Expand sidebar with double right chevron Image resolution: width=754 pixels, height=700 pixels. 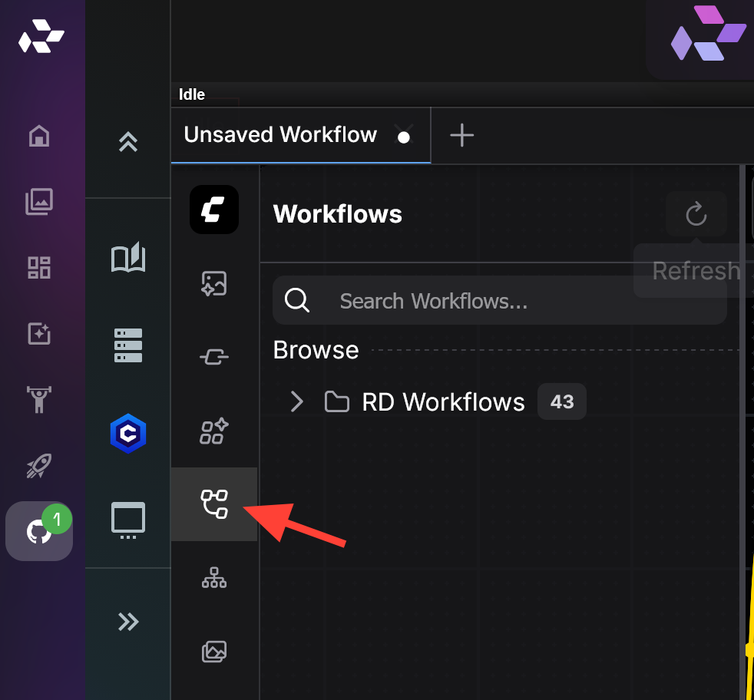tap(127, 622)
